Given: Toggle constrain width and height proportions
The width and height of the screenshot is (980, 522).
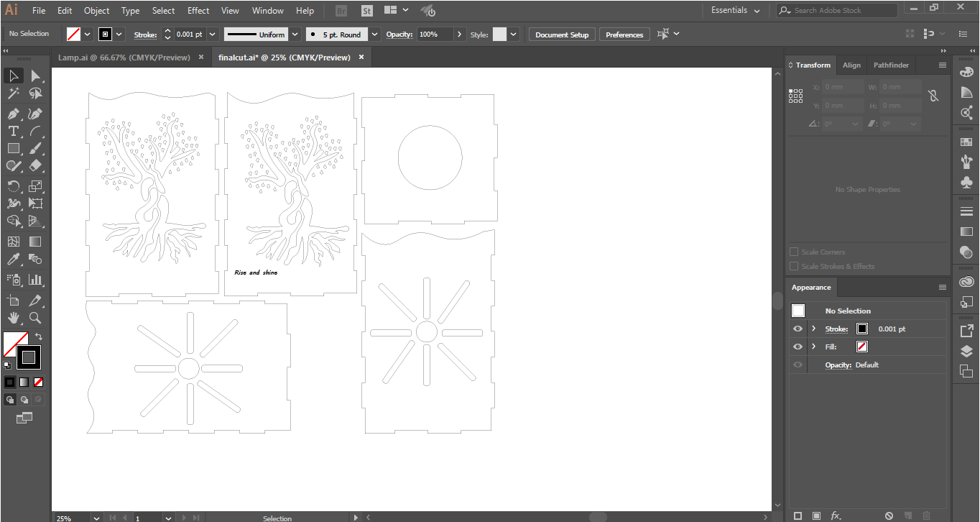Looking at the screenshot, I should [933, 96].
